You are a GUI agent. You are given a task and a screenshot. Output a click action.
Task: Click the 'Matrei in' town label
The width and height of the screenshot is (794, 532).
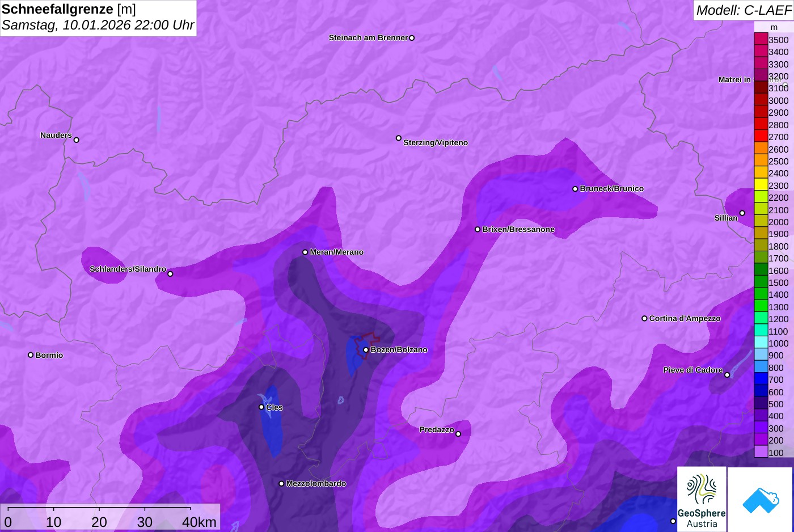point(734,79)
